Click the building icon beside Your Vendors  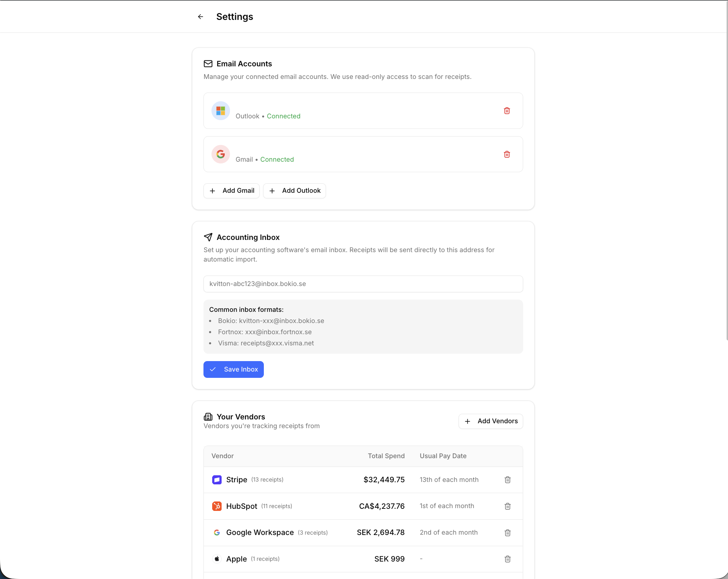click(x=208, y=416)
